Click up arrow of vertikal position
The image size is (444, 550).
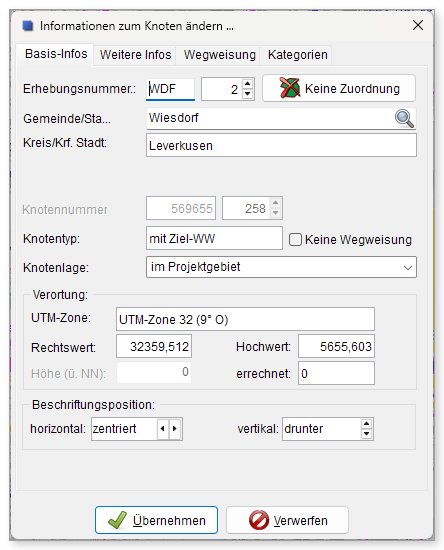click(x=366, y=424)
